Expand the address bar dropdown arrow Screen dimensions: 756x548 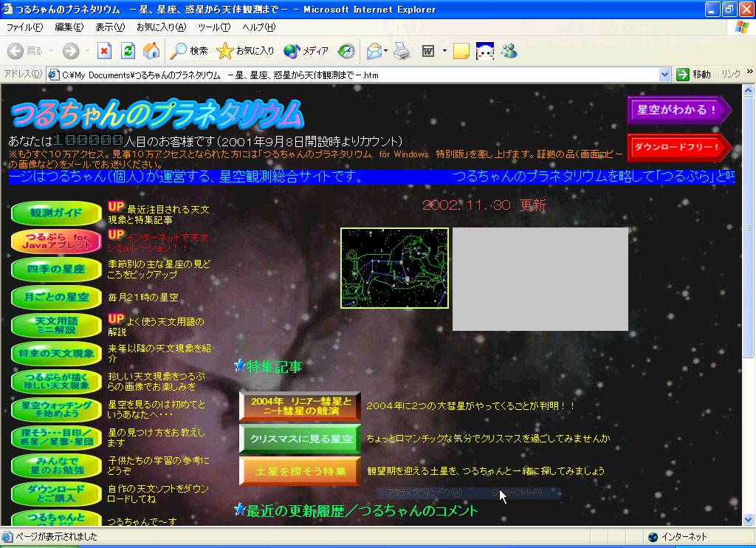(x=664, y=75)
